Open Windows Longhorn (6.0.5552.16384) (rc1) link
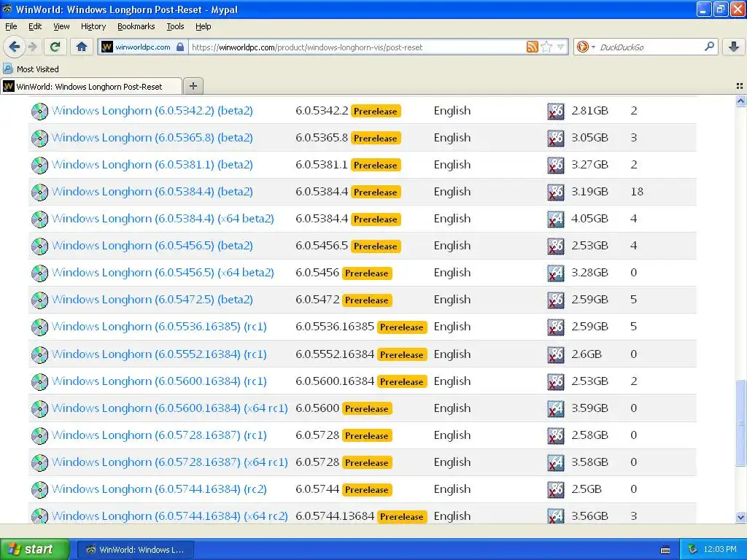The image size is (747, 560). (x=159, y=354)
